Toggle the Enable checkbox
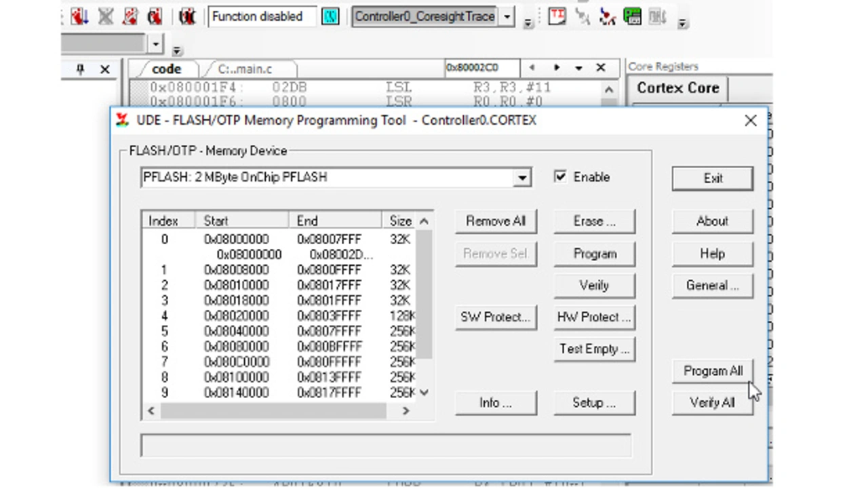868x489 pixels. point(560,176)
